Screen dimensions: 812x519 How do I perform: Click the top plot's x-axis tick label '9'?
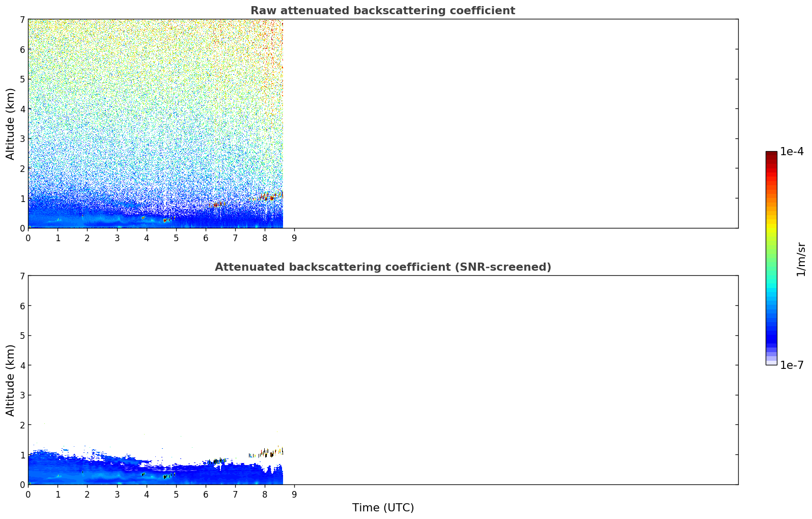(294, 238)
